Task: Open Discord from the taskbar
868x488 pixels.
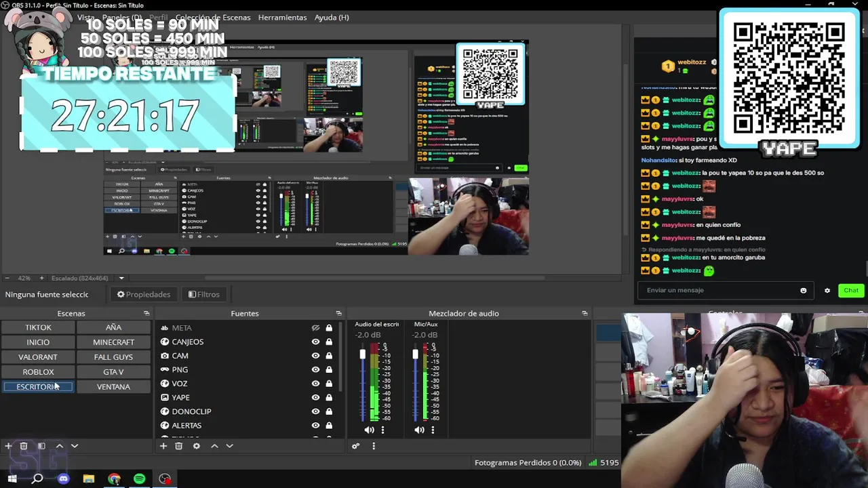Action: click(63, 479)
